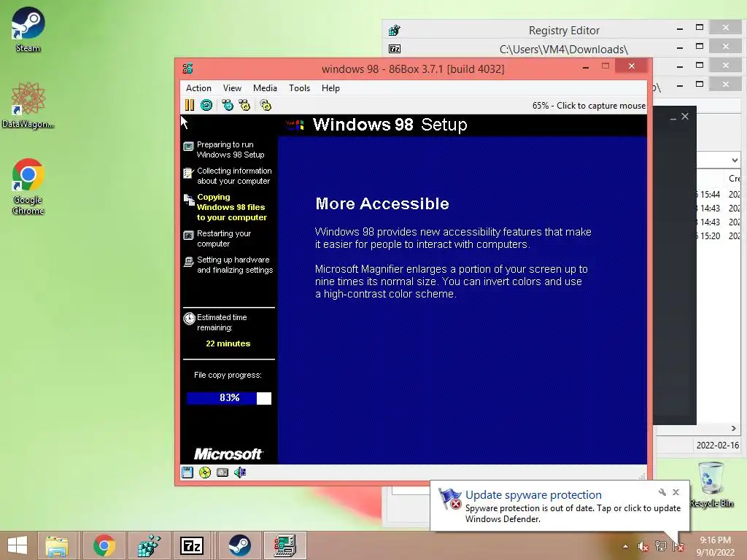747x560 pixels.
Task: Open the Help menu
Action: coord(330,88)
